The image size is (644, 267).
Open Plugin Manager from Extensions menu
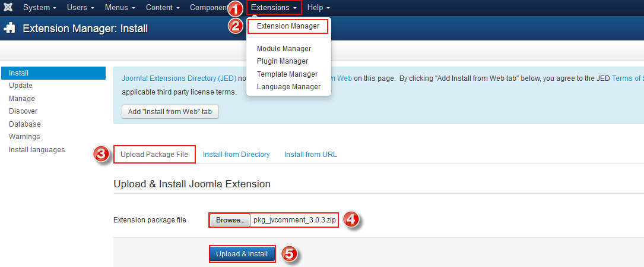coord(283,61)
